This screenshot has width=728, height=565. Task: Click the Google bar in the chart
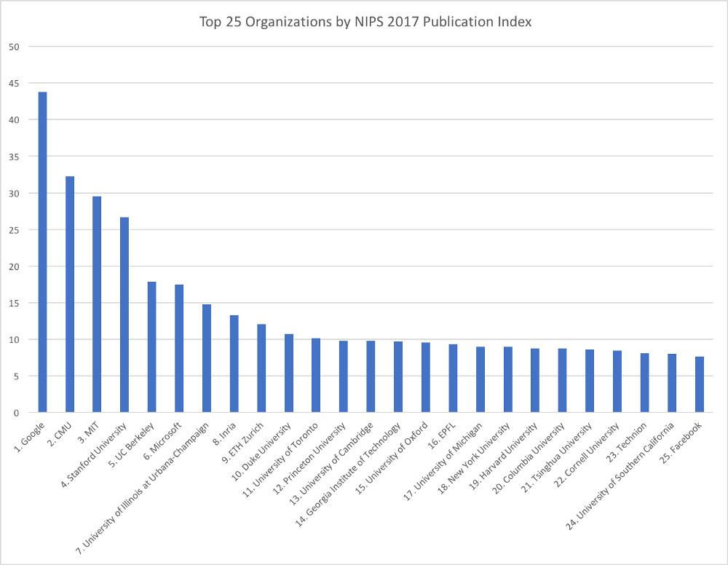click(x=42, y=252)
